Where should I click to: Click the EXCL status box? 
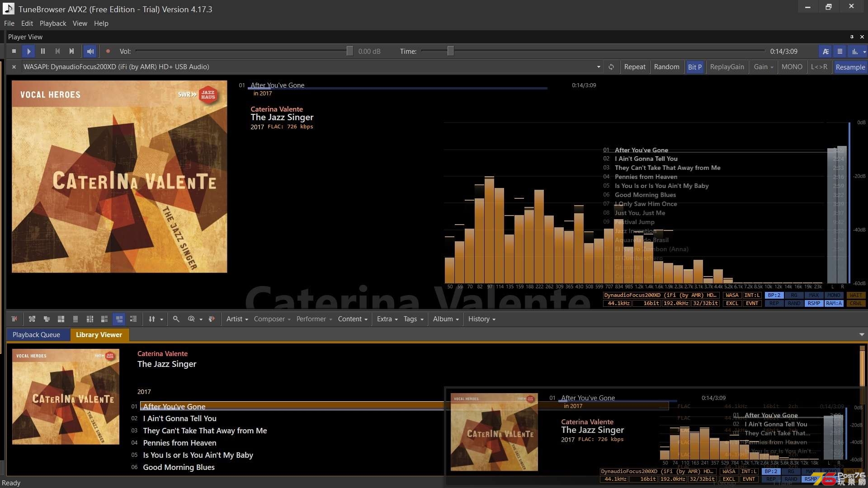click(732, 304)
